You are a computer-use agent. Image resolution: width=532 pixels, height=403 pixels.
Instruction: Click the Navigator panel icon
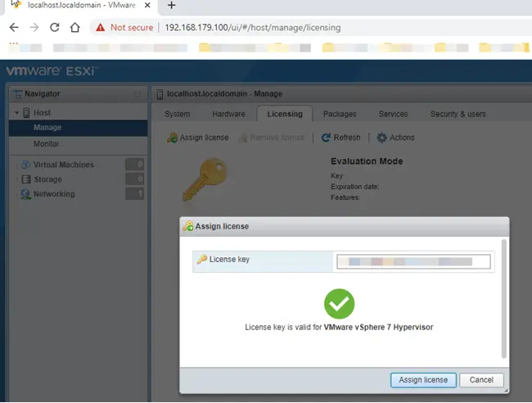click(18, 94)
